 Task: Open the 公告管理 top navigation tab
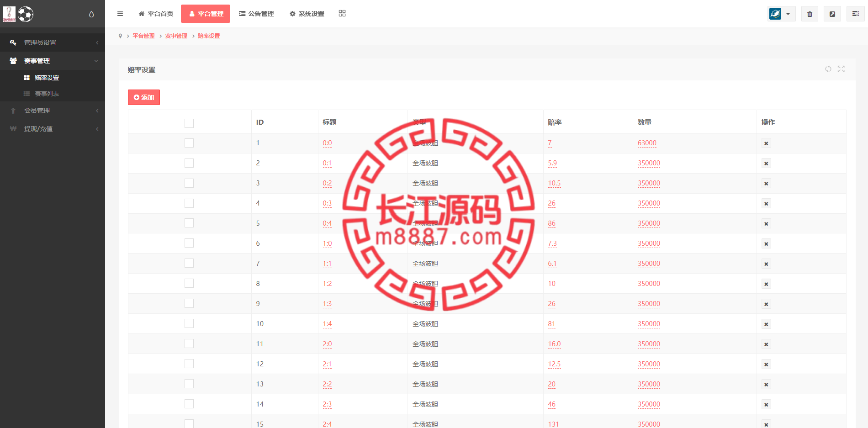[256, 14]
